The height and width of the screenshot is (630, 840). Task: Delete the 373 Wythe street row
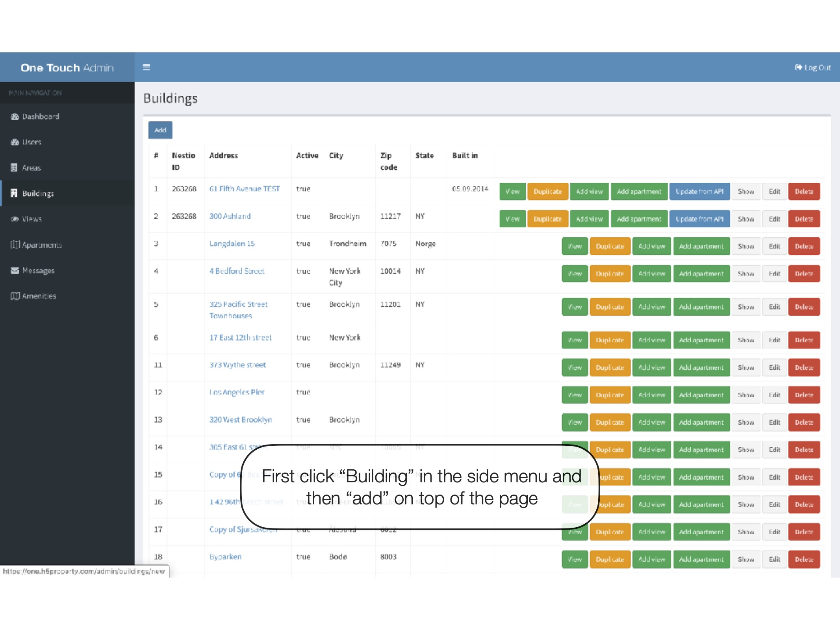804,367
